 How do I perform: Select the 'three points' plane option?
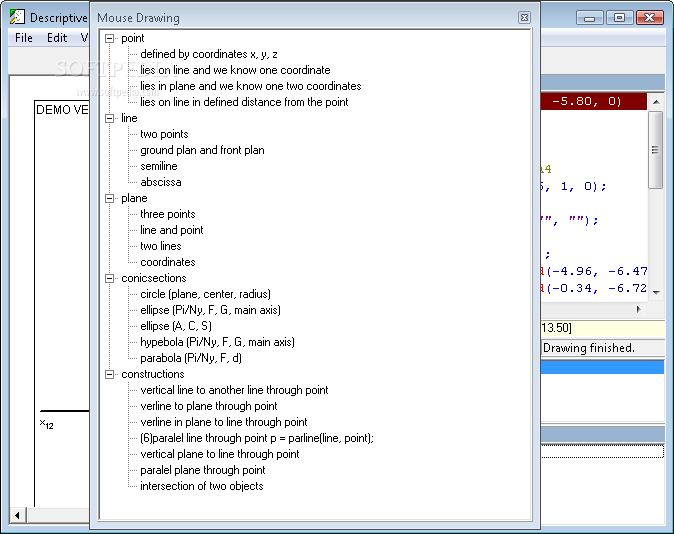tap(168, 214)
